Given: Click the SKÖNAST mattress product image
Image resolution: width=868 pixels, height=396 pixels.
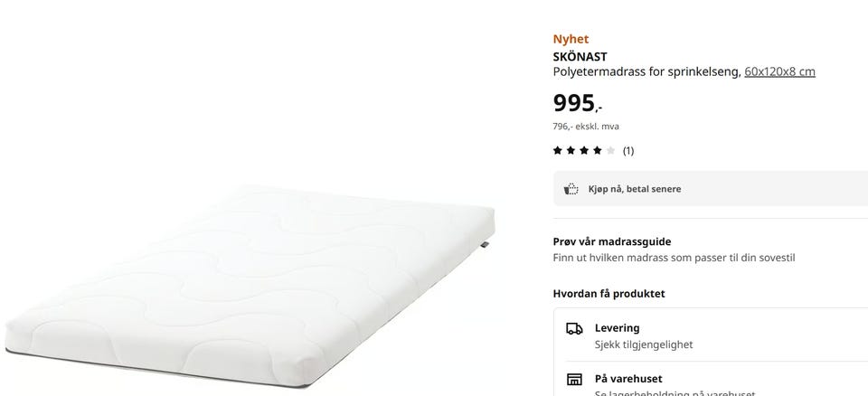Looking at the screenshot, I should click(x=250, y=285).
